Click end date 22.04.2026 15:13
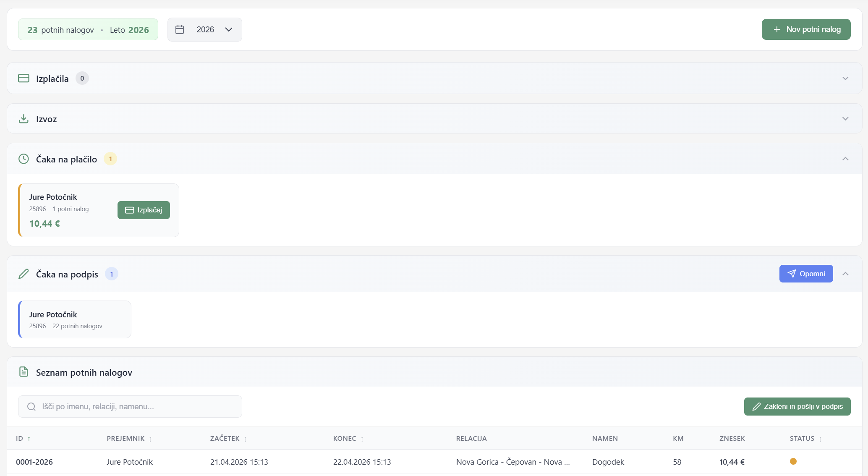The width and height of the screenshot is (868, 476). 362,462
